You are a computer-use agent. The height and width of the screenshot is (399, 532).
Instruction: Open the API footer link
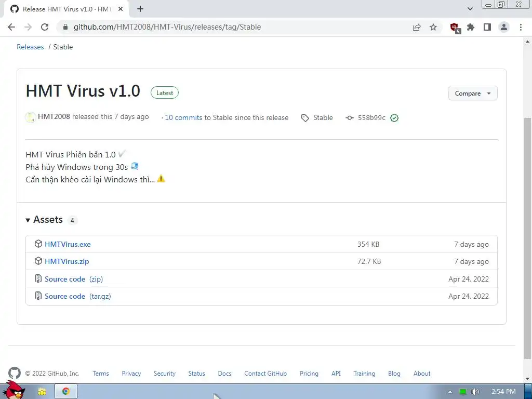336,373
